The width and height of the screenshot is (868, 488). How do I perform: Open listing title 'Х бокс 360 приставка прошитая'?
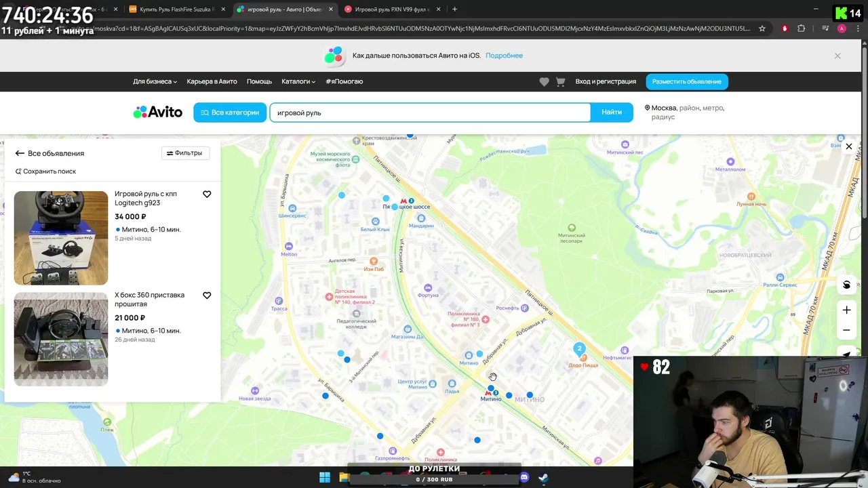(x=149, y=300)
